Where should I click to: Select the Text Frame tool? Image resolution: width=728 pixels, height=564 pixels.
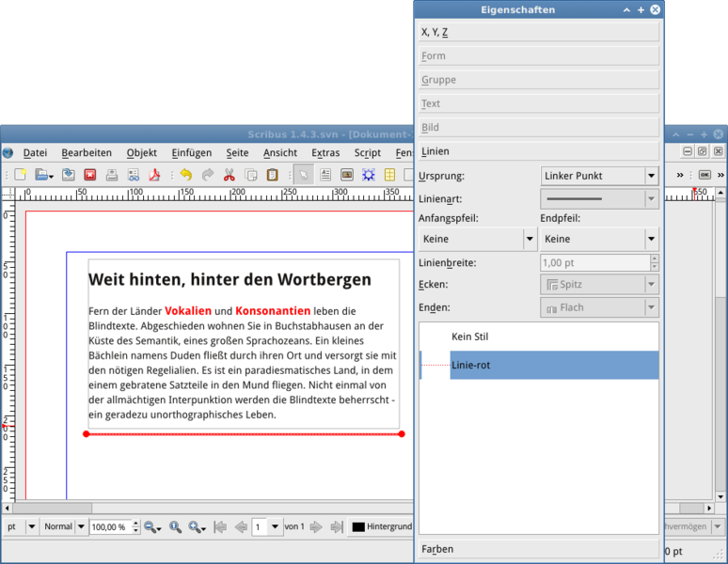324,175
